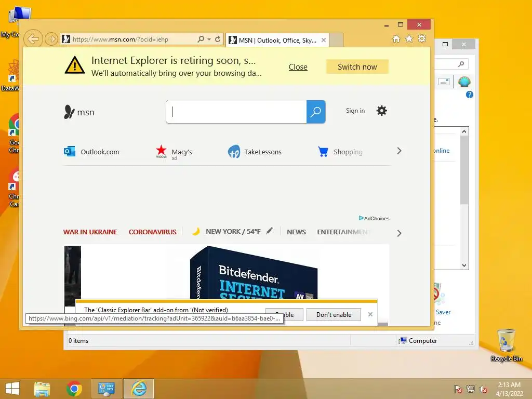Image resolution: width=532 pixels, height=399 pixels.
Task: Open a new blank tab
Action: click(x=336, y=40)
